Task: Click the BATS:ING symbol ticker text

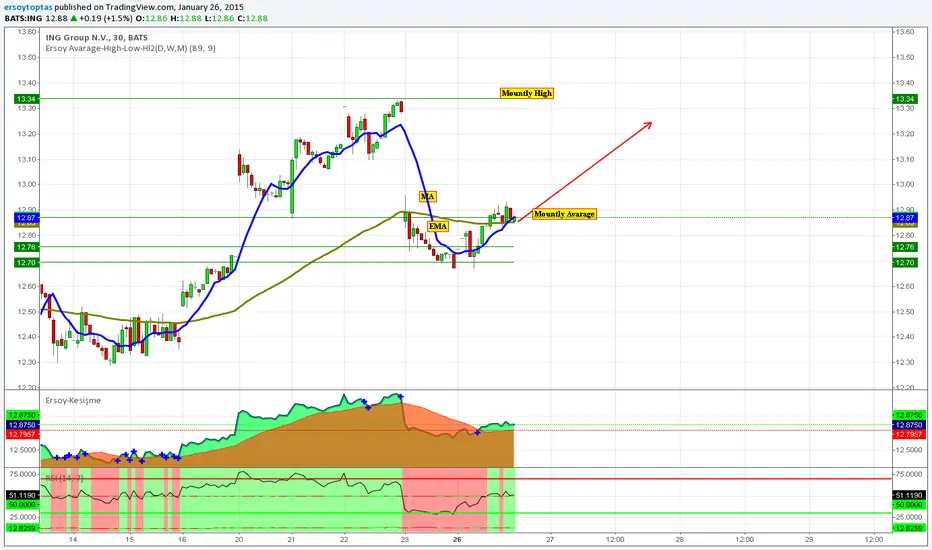Action: pyautogui.click(x=23, y=18)
